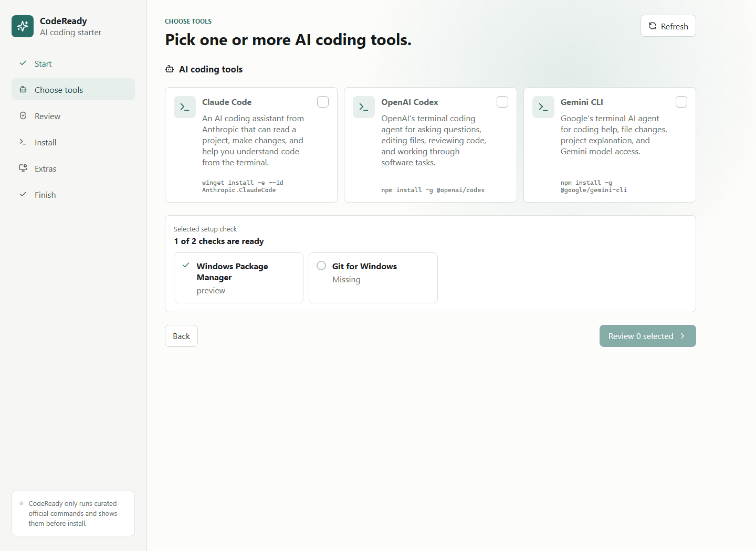The image size is (756, 551).
Task: Click the preview version text
Action: pos(211,290)
